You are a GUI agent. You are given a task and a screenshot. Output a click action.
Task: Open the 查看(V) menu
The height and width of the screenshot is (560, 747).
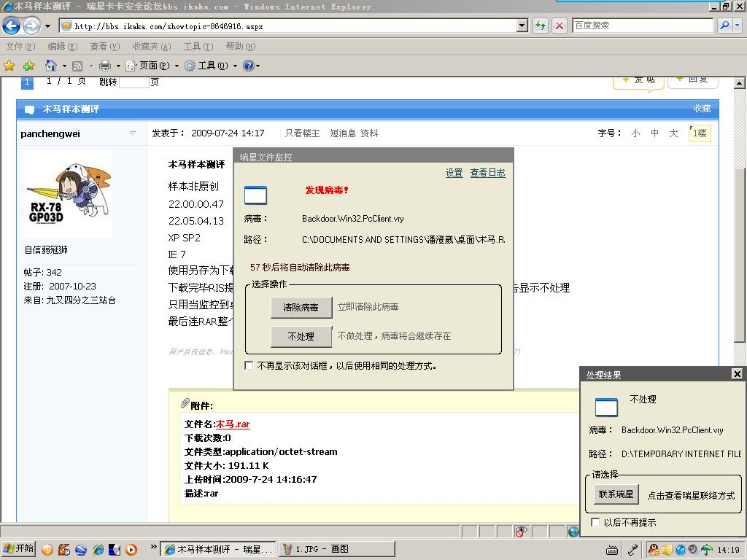[x=105, y=46]
